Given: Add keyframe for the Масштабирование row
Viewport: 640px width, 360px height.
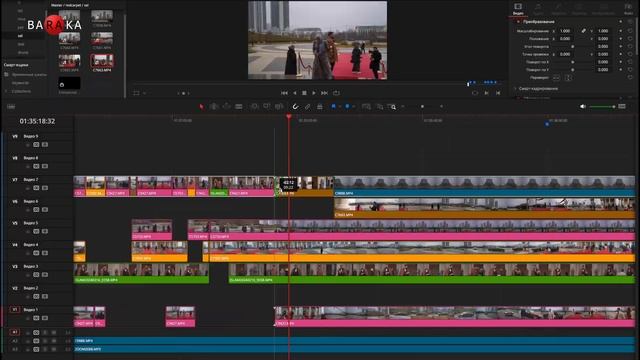Looking at the screenshot, I should tap(620, 31).
